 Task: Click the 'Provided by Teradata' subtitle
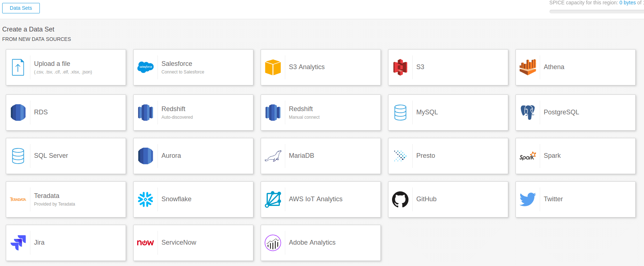pos(55,204)
